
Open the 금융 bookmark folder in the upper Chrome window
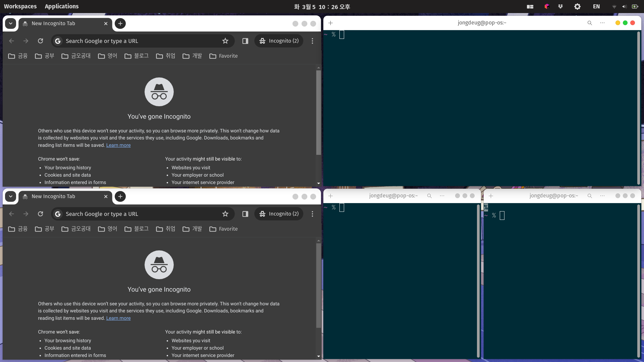click(18, 56)
